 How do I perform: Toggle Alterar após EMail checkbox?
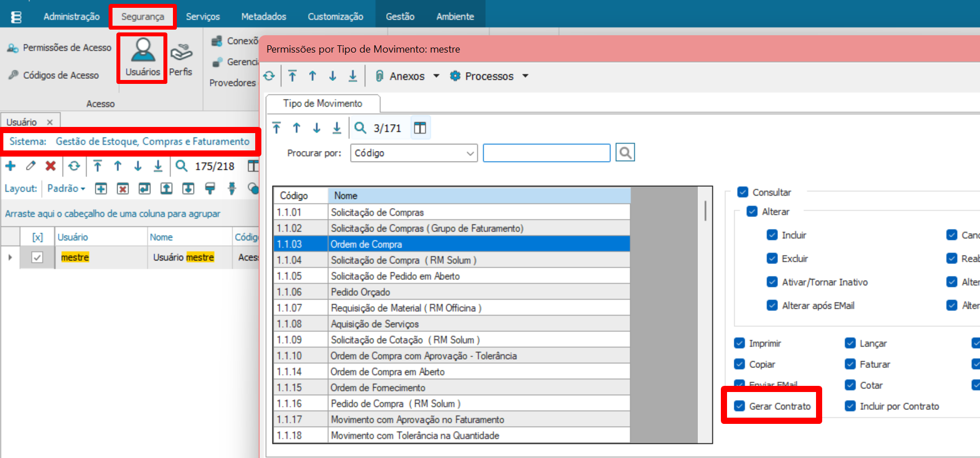(x=772, y=305)
